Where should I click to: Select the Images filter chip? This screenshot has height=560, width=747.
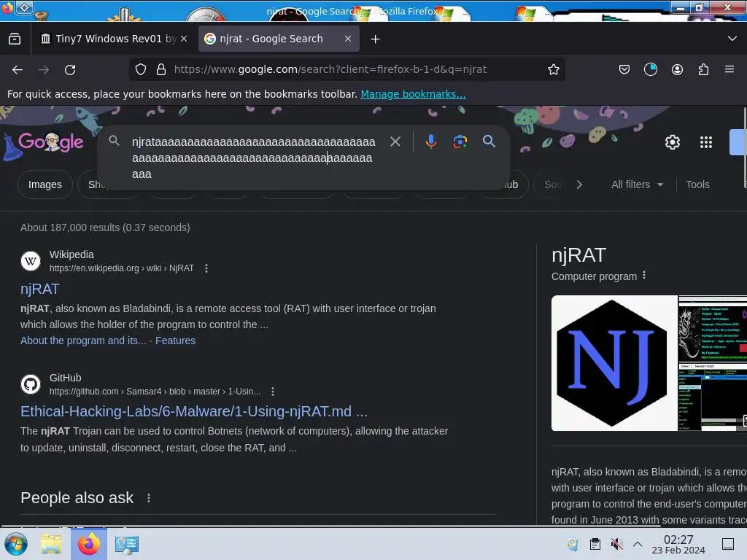pyautogui.click(x=44, y=184)
